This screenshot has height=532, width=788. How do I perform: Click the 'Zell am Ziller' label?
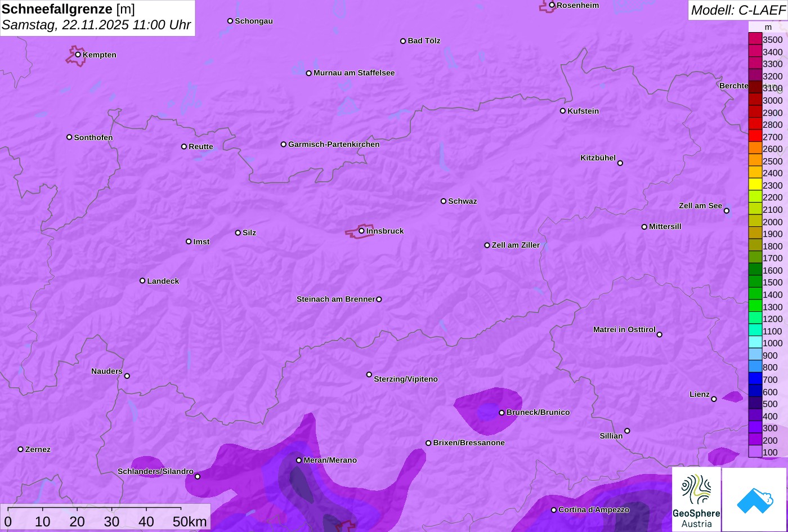coord(516,245)
